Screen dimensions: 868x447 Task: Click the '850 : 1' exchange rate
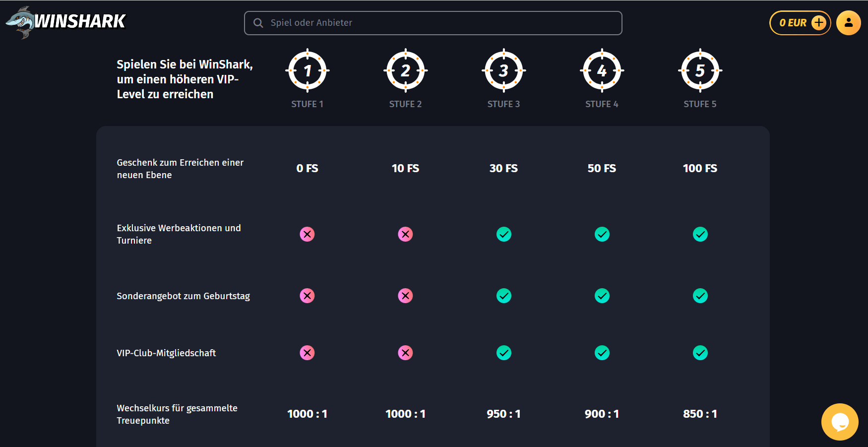click(700, 414)
